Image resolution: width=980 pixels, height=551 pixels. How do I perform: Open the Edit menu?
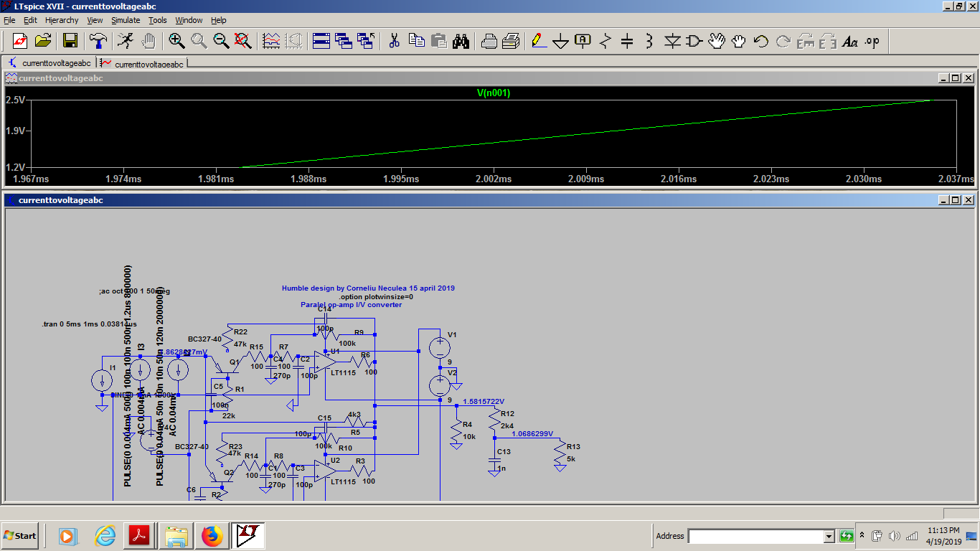30,20
